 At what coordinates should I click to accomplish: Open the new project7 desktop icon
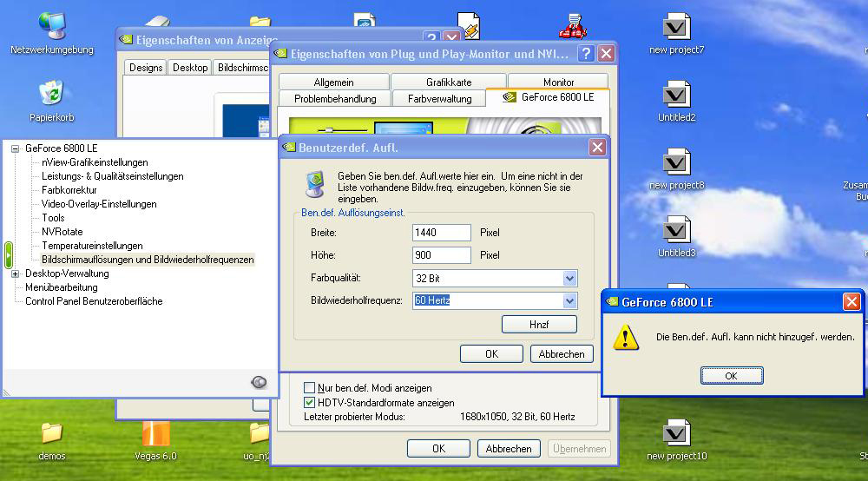676,28
